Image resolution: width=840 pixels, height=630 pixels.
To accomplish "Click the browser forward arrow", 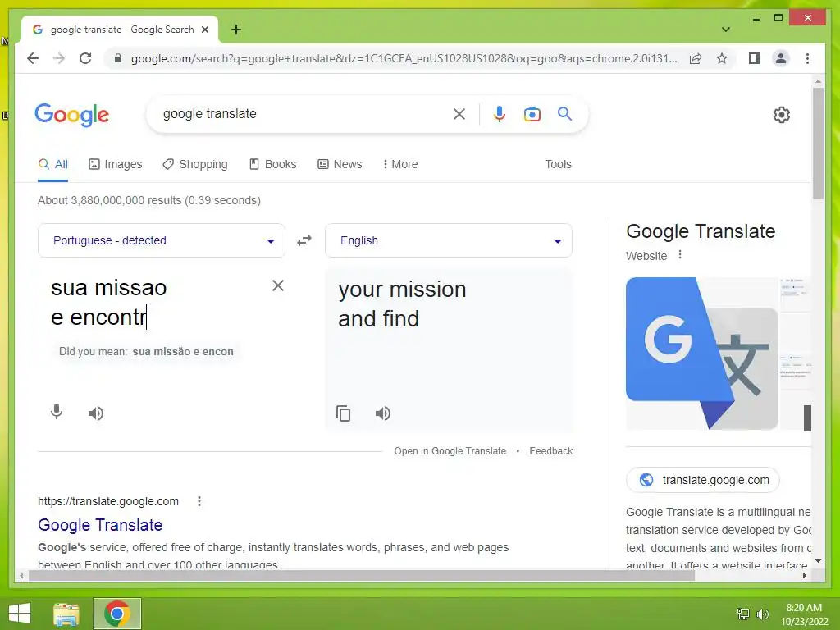I will tap(59, 58).
